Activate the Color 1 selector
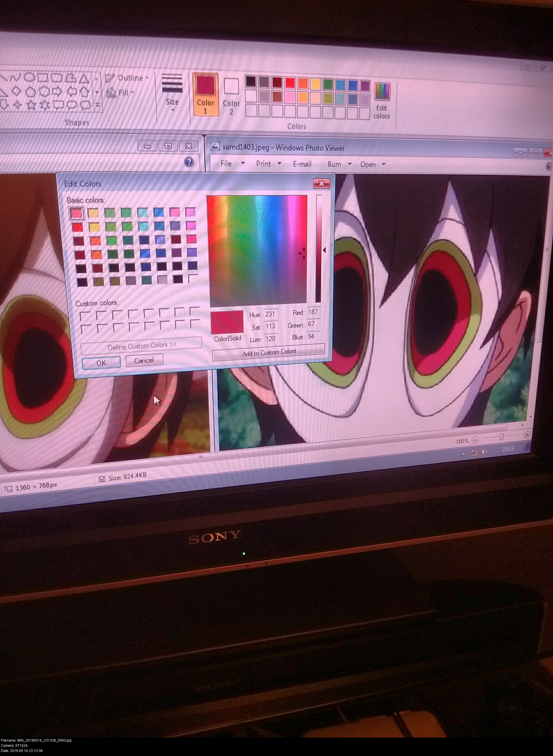 [205, 94]
